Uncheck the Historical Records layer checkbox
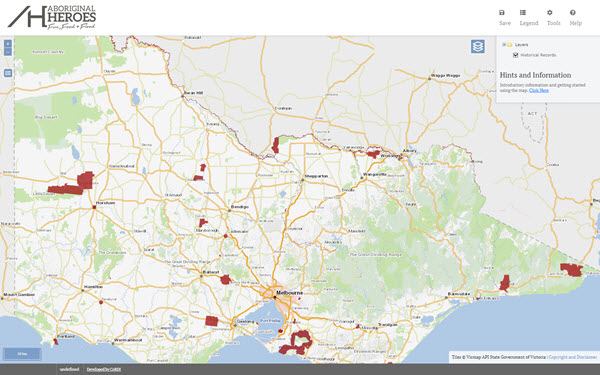This screenshot has width=600, height=375. click(x=515, y=55)
